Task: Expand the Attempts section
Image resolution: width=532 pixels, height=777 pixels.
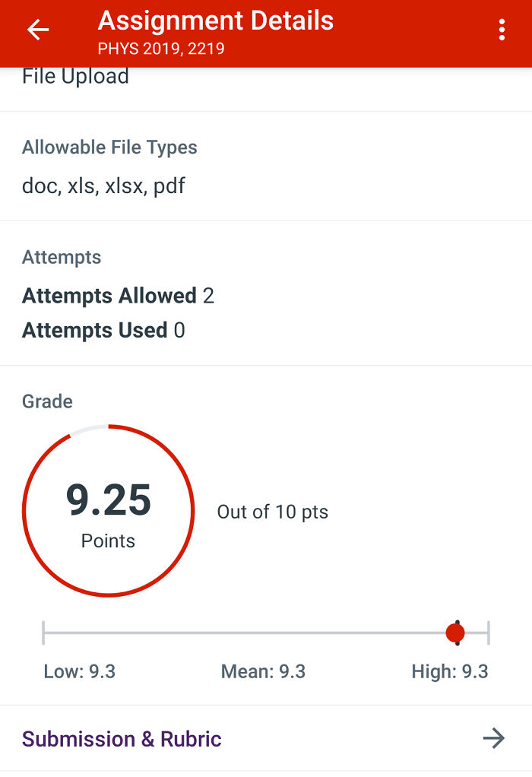Action: (62, 258)
